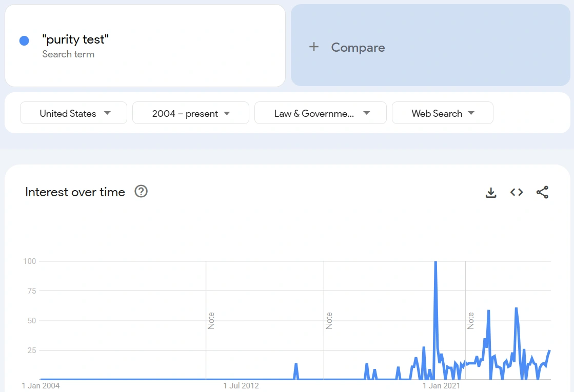Open the Law & Government category dropdown
This screenshot has width=574, height=392.
pos(320,113)
